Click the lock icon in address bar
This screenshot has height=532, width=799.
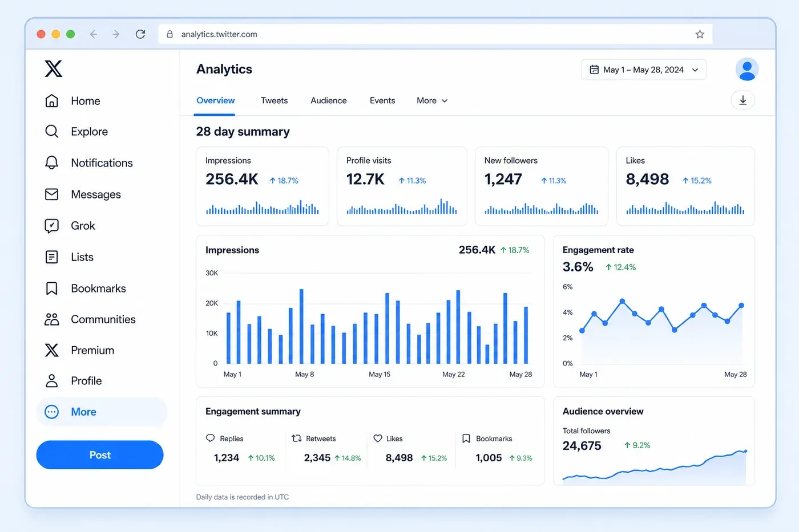point(170,34)
